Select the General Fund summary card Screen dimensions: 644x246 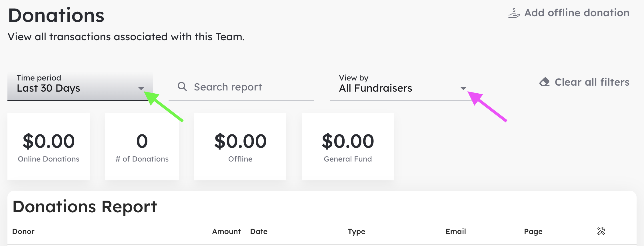(348, 146)
